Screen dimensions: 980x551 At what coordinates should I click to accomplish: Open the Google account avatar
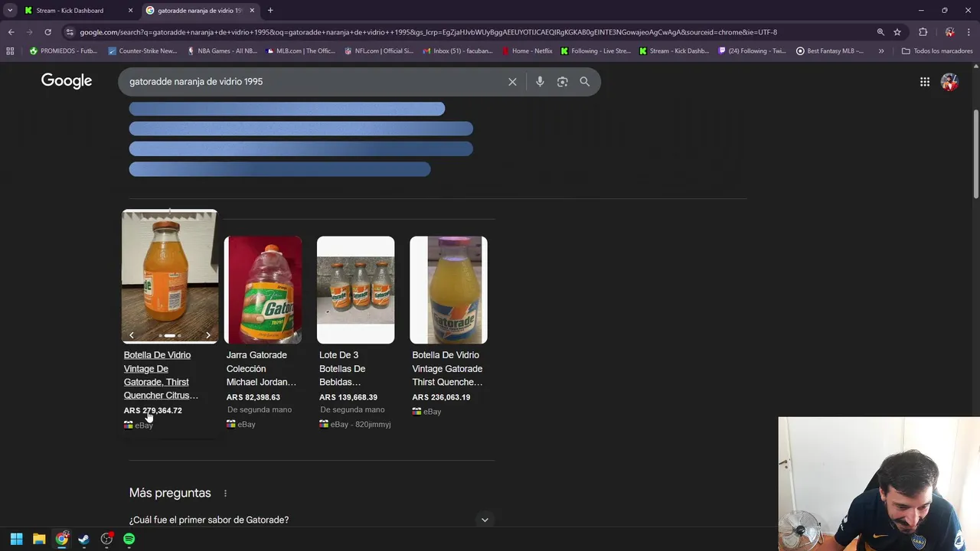pos(949,82)
